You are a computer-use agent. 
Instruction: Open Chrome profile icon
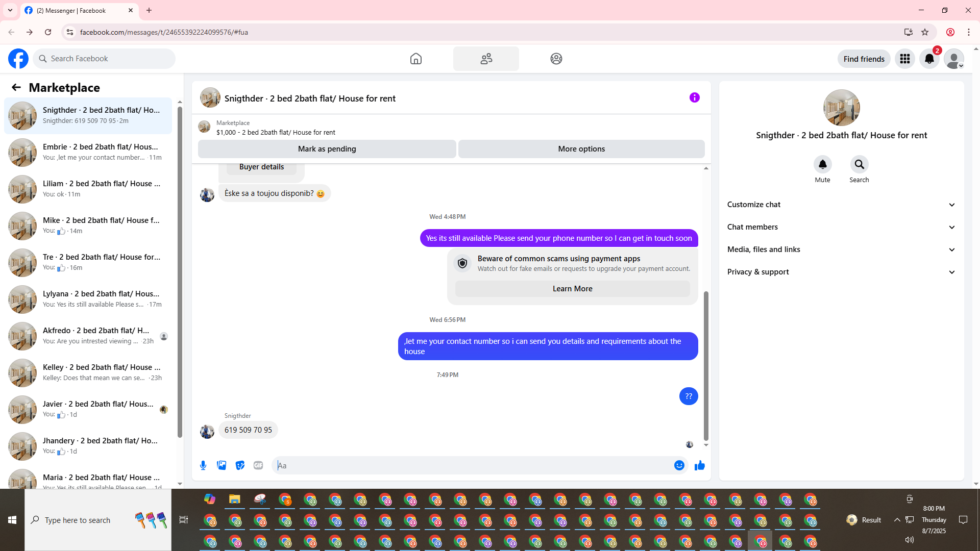[x=950, y=32]
